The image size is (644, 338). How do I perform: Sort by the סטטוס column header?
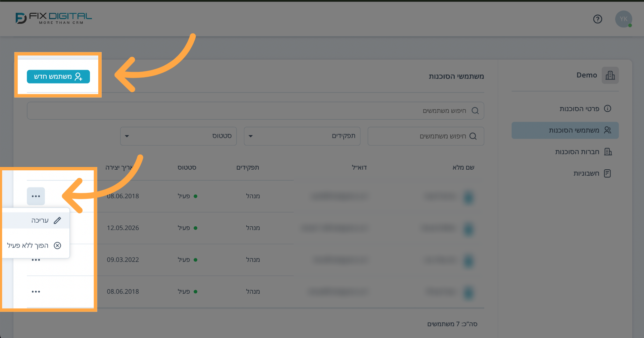tap(187, 167)
